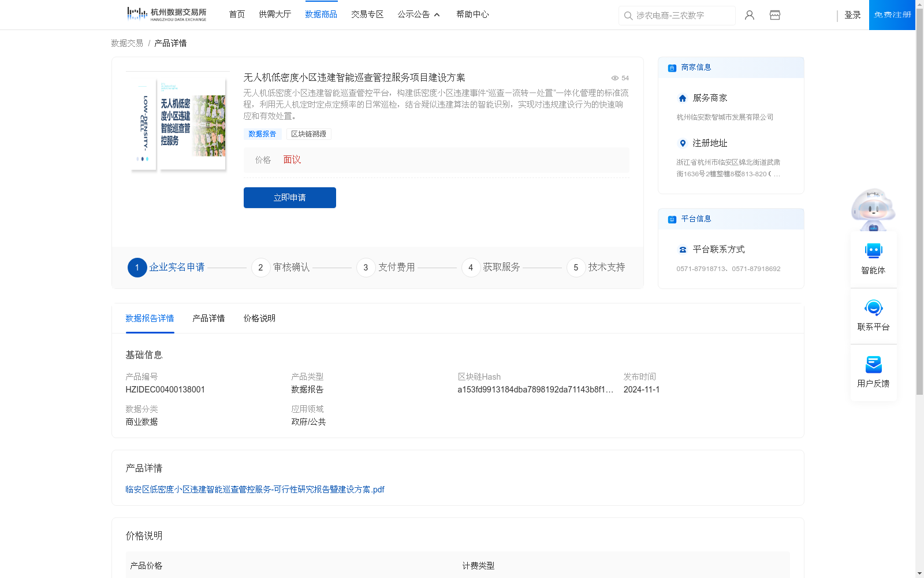The width and height of the screenshot is (924, 578).
Task: Open the 供需大厅 menu item
Action: (275, 14)
